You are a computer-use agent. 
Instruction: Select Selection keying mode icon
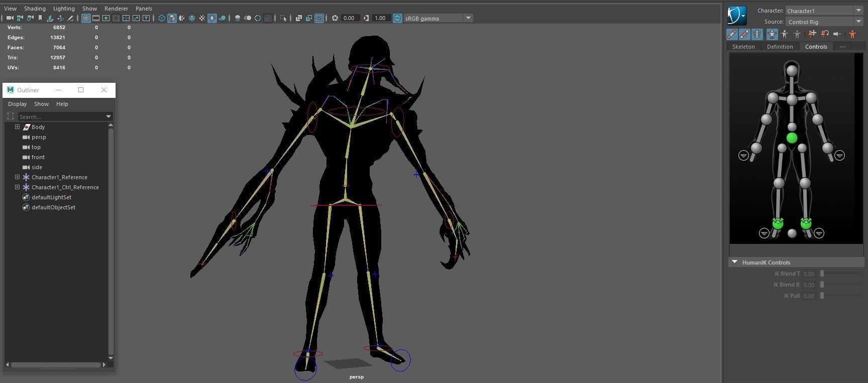pos(797,34)
